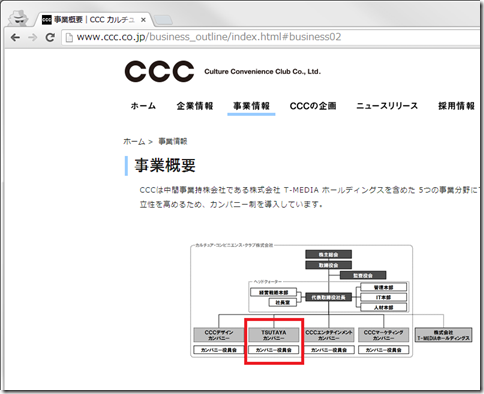
Task: Click the browser Back arrow
Action: 15,37
